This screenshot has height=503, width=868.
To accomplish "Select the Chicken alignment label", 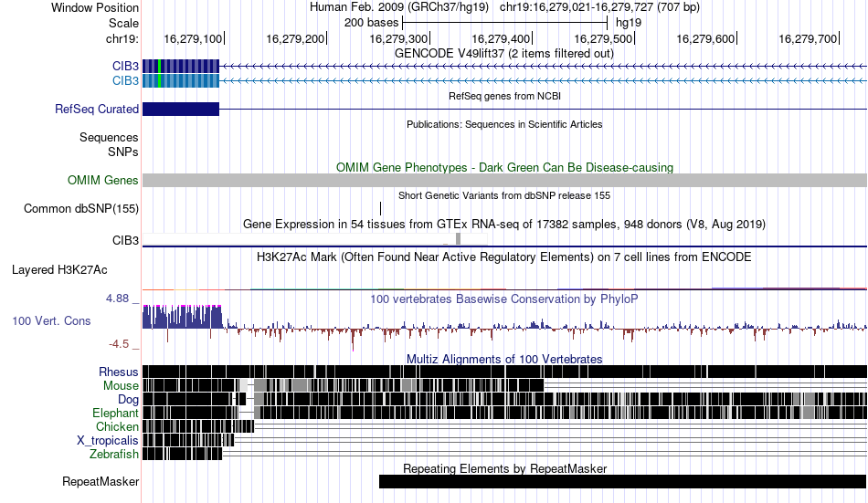I will pyautogui.click(x=117, y=426).
